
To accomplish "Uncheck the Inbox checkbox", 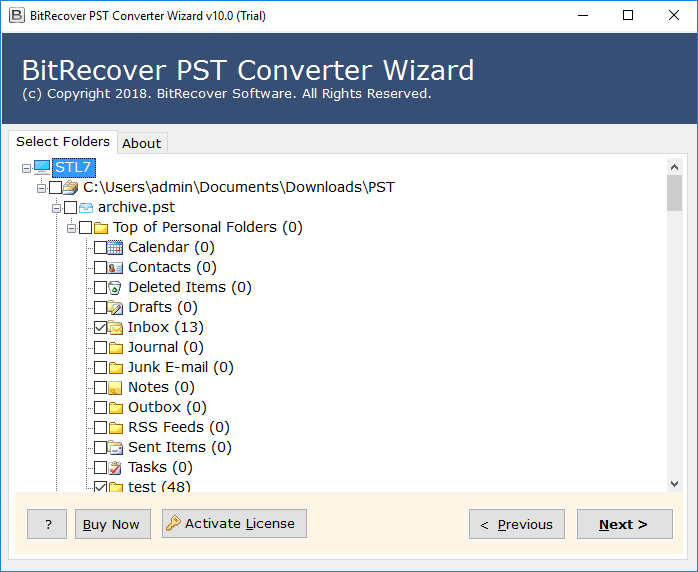I will (x=101, y=328).
